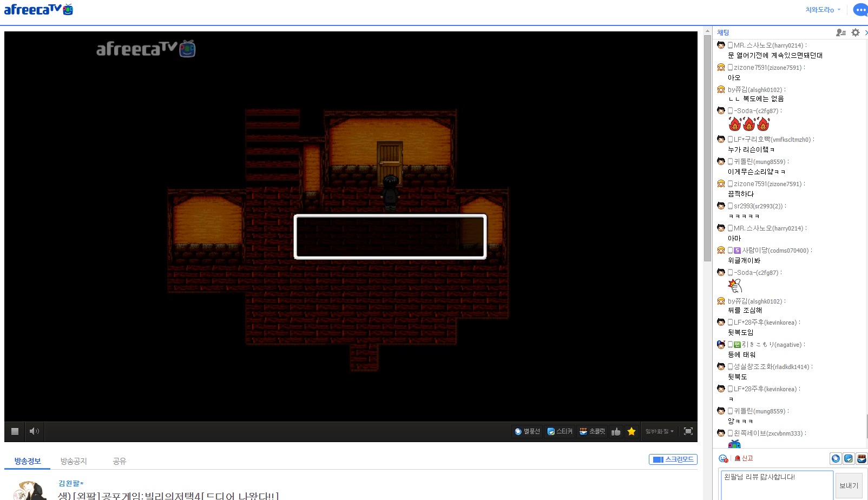Open the 초콜릿 chocolate gift in the player bar
The height and width of the screenshot is (500, 868).
click(x=592, y=431)
